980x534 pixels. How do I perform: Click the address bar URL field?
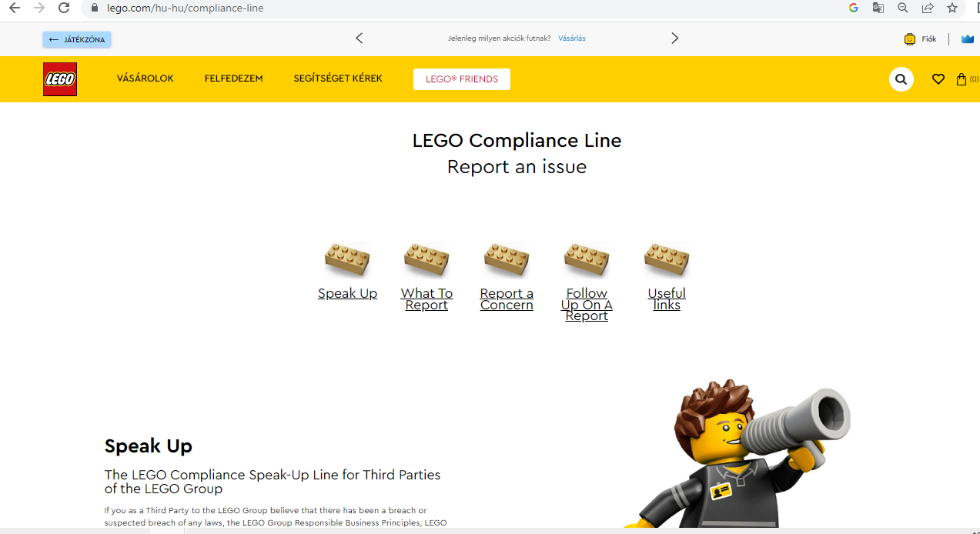pos(462,8)
